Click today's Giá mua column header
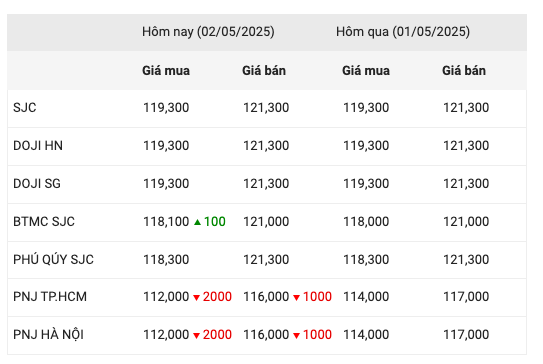Screen dimensions: 543x364 [x=166, y=70]
